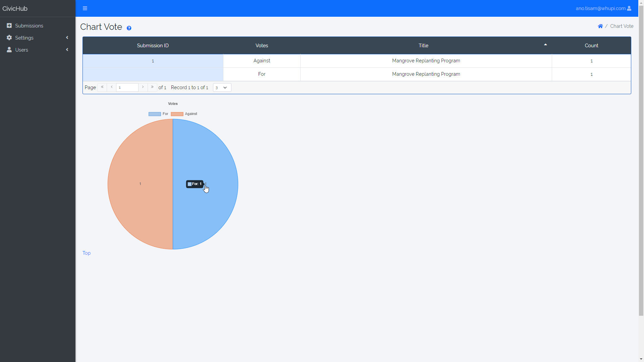Click the page number input field
Viewport: 644px width, 362px height.
pos(127,87)
